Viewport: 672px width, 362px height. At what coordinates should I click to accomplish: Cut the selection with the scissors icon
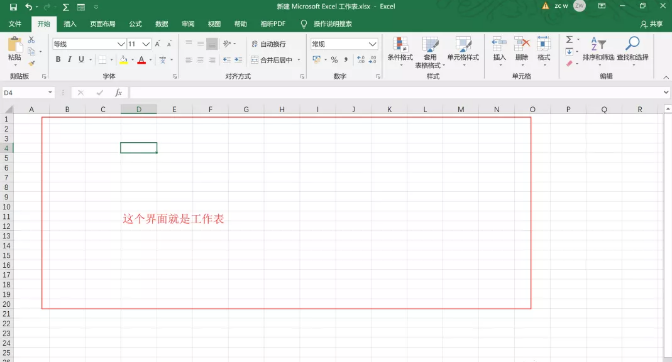coord(31,40)
